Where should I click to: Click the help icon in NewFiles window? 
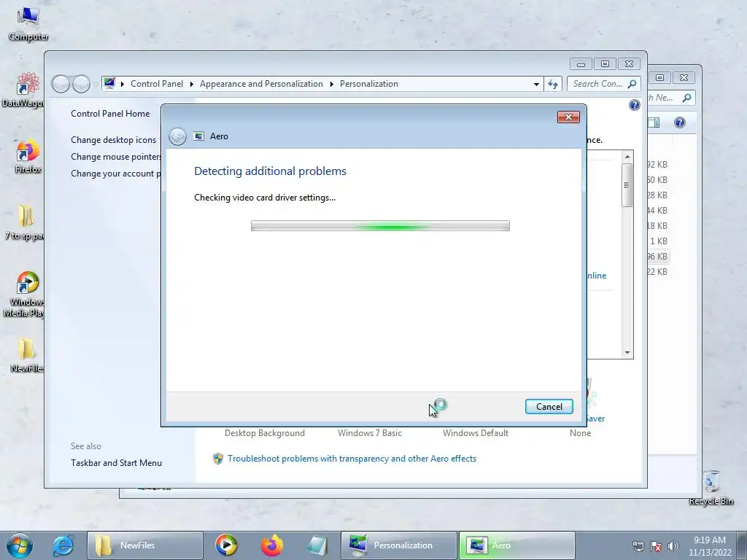[680, 122]
